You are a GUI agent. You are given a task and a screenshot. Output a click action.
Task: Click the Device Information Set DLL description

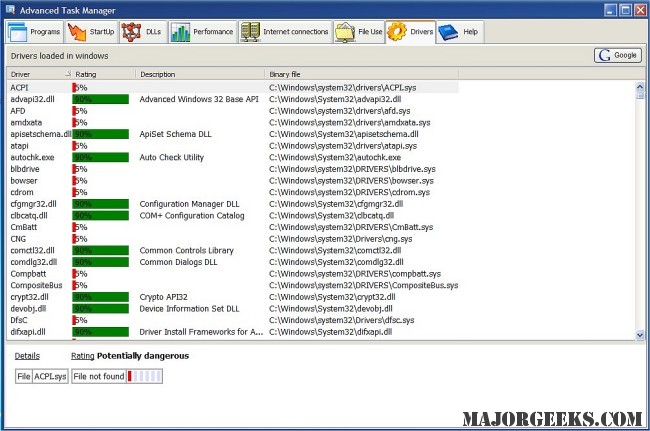point(189,309)
